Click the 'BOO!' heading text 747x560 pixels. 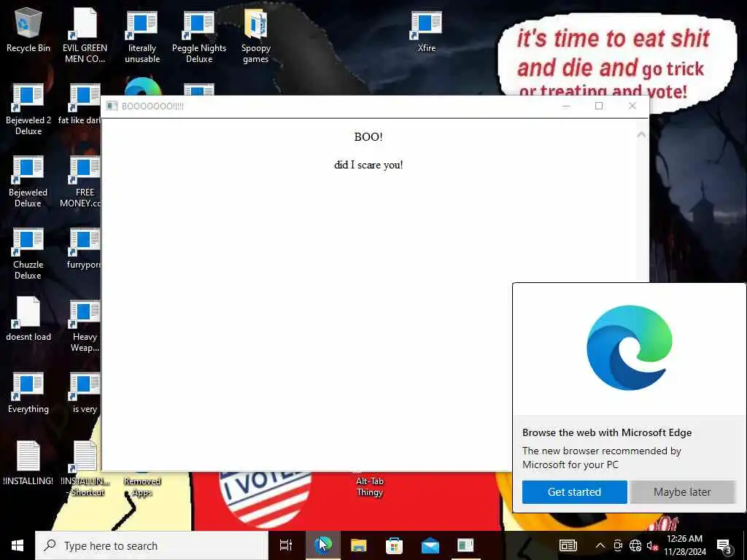(368, 136)
